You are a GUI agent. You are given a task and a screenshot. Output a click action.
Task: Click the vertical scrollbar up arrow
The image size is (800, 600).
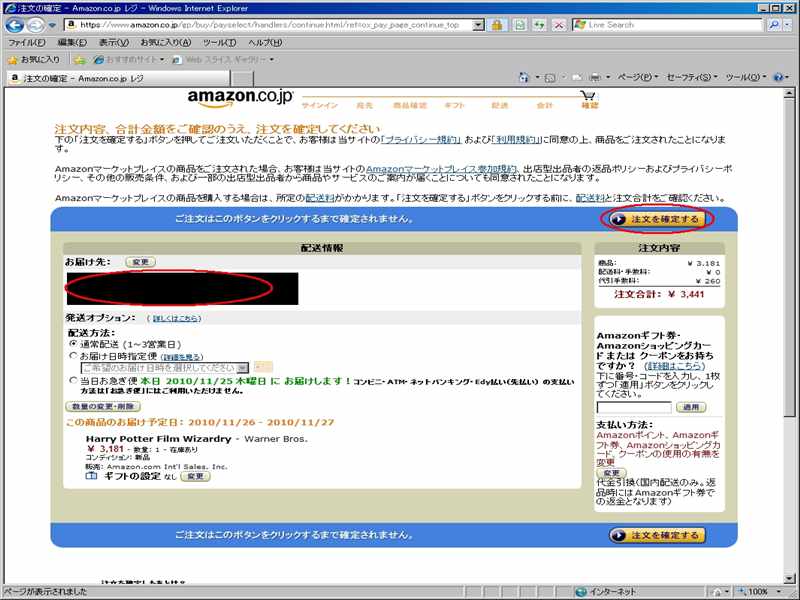click(789, 93)
